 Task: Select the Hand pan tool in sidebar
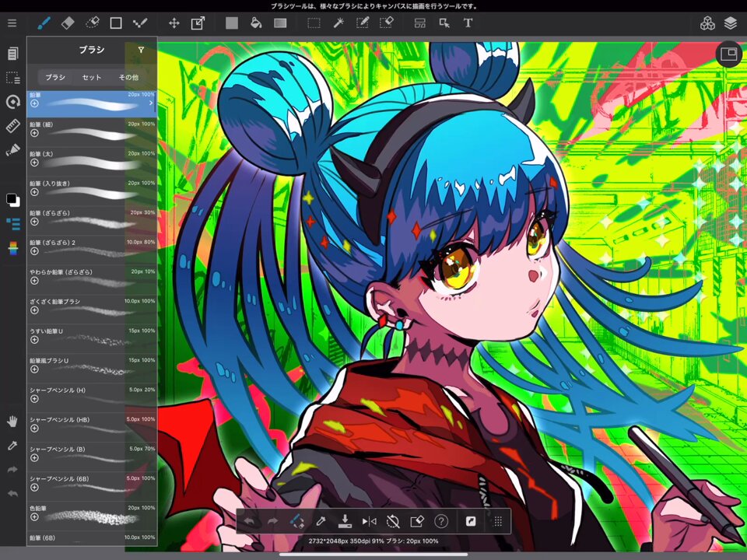click(12, 421)
